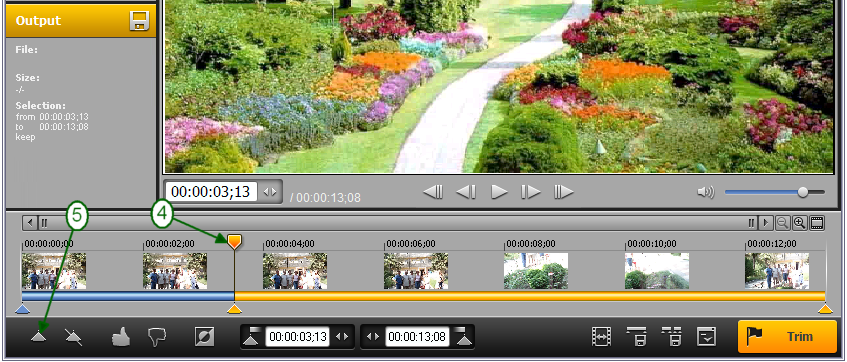
Task: Click the 'keep' text in the Output panel
Action: click(x=25, y=137)
